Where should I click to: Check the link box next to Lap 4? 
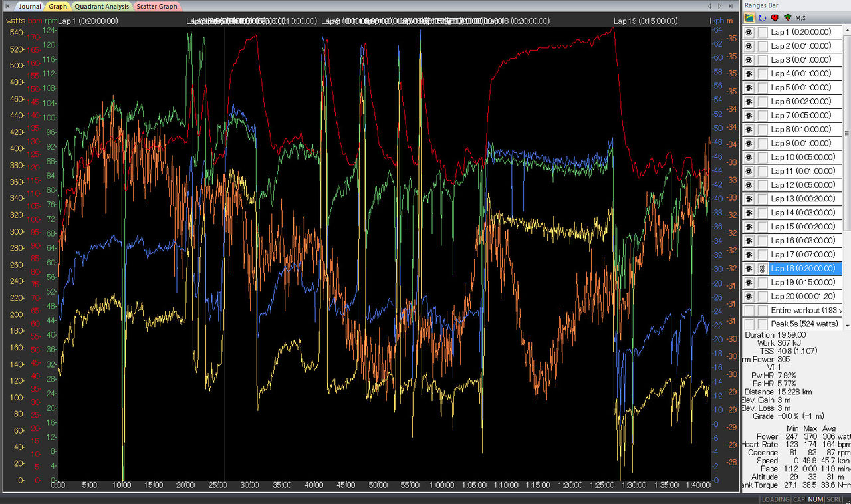click(x=762, y=74)
